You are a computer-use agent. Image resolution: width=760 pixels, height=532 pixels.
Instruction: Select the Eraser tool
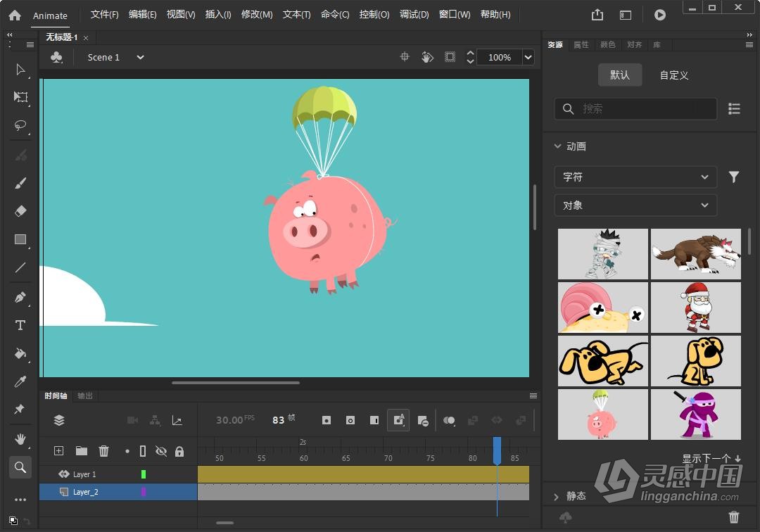[20, 210]
